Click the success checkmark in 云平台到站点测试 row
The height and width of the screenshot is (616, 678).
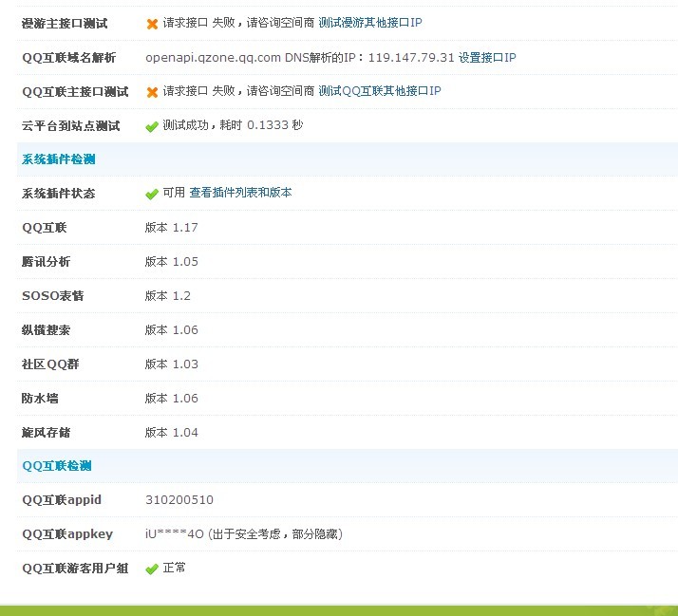click(152, 126)
